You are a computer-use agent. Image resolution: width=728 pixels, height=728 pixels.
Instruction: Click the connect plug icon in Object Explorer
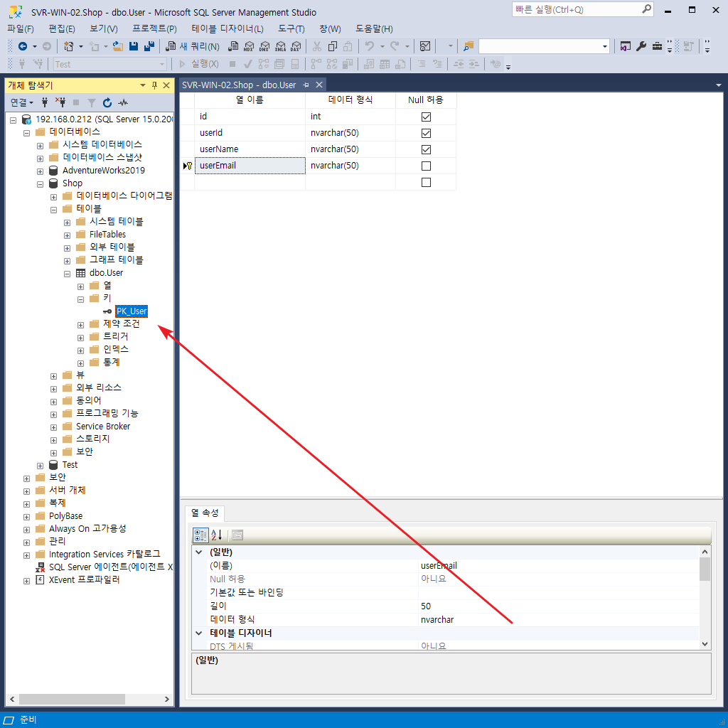click(45, 102)
